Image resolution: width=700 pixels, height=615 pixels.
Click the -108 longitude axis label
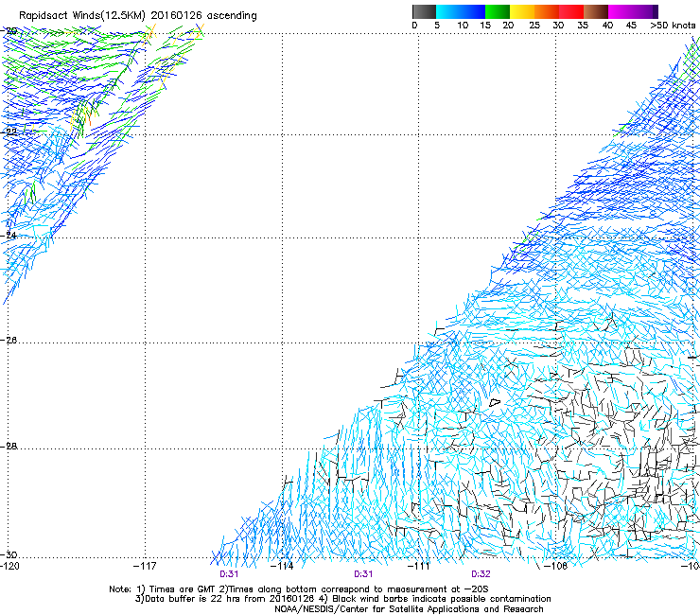[x=556, y=566]
